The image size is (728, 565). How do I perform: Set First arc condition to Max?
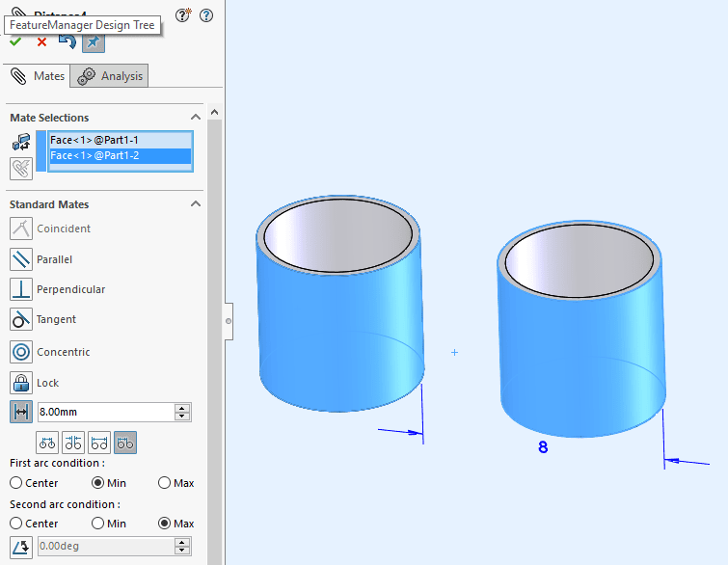(x=164, y=483)
